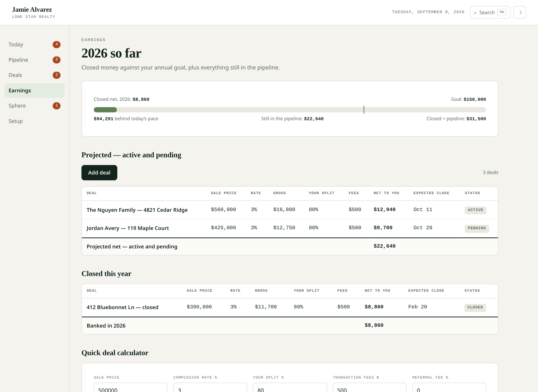
Task: Click the Feb 20 close date
Action: click(418, 307)
